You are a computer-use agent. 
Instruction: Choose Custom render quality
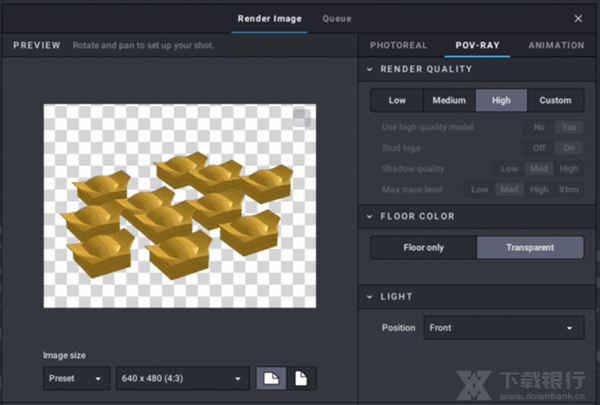coord(555,100)
